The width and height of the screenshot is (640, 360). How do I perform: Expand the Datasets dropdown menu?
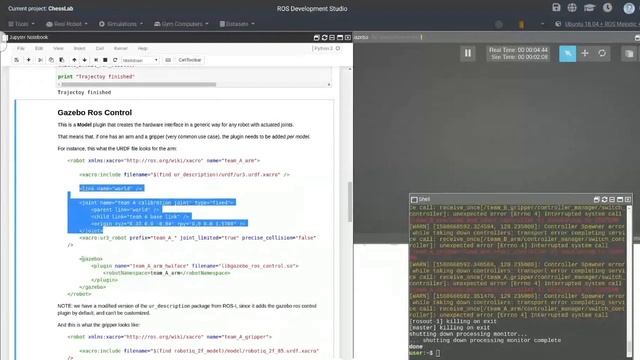237,24
